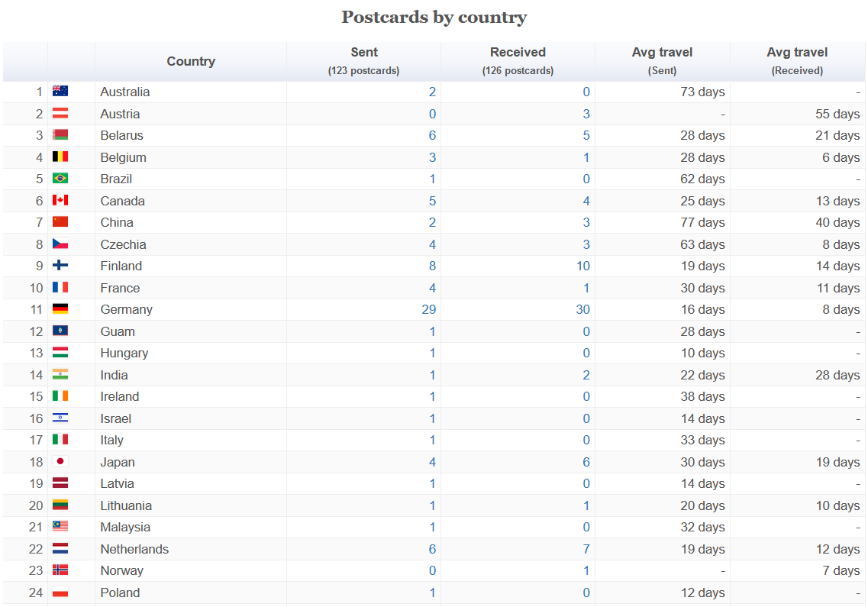Viewport: 868px width, 607px height.
Task: Open Finland's 10 received postcards link
Action: [583, 266]
